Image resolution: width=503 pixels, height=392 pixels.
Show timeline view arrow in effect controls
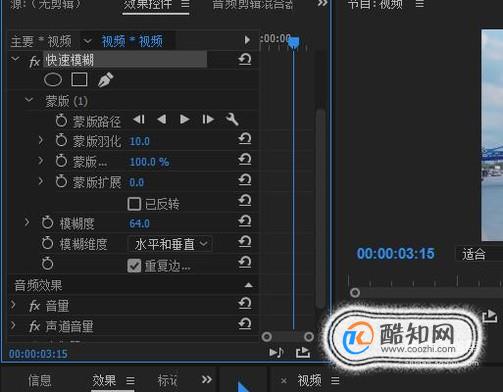coord(247,40)
